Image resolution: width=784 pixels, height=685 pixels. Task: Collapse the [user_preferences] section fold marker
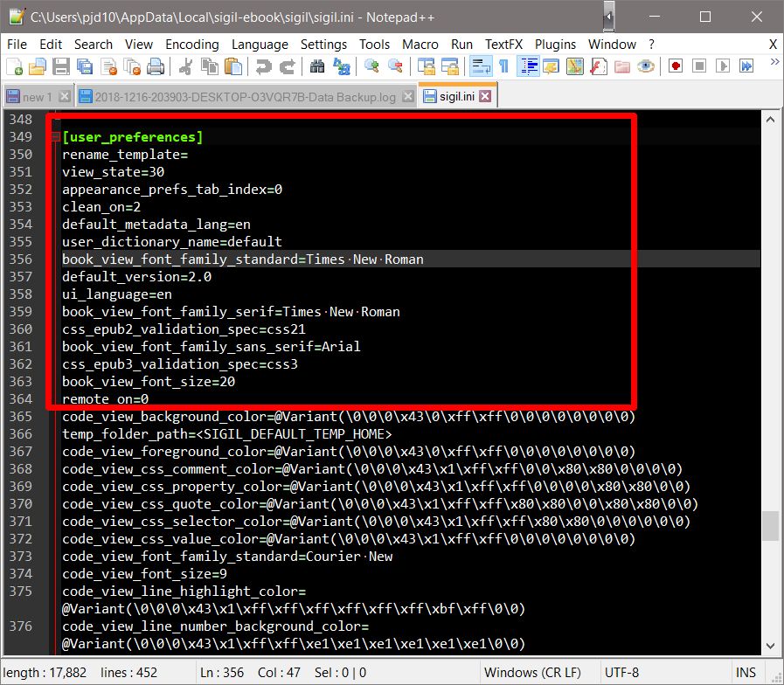point(56,137)
